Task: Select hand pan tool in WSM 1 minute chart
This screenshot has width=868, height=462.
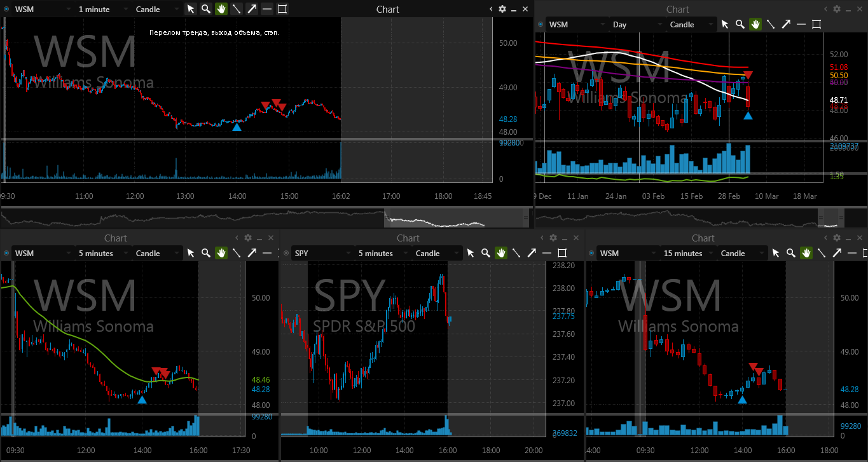Action: point(221,9)
